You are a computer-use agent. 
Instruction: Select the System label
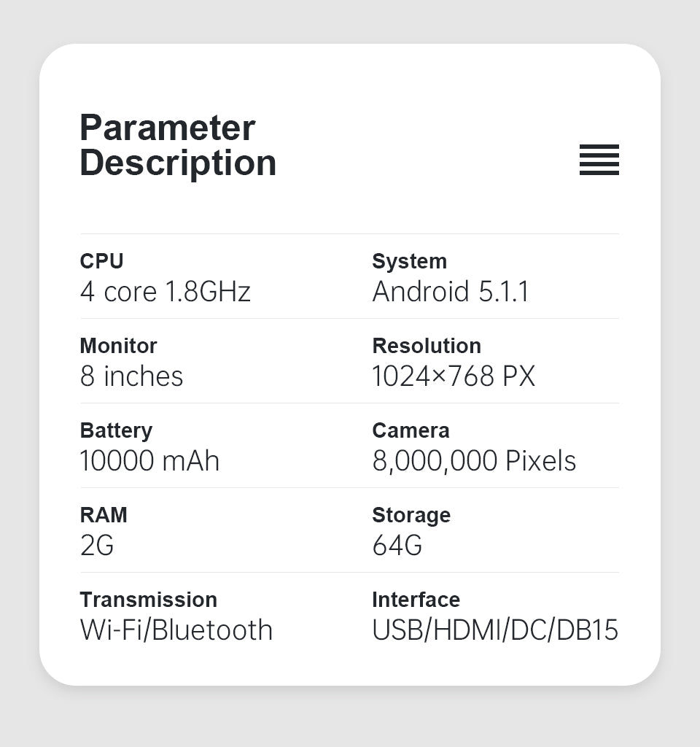click(409, 261)
